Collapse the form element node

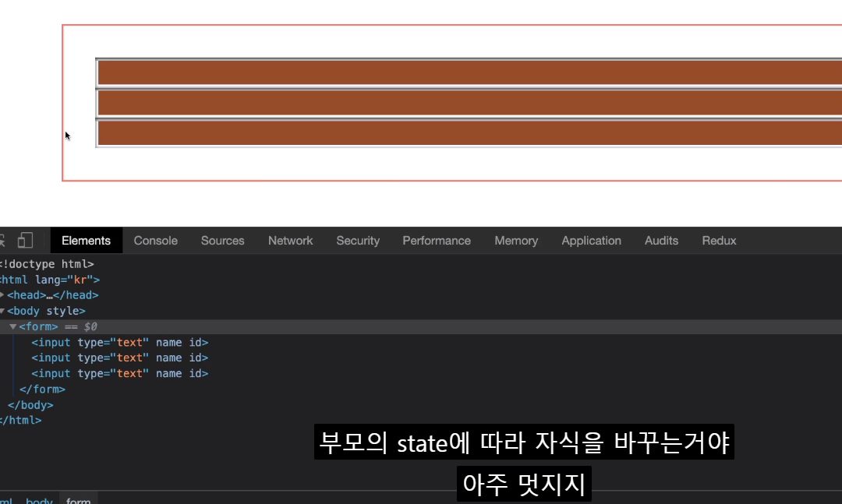pos(13,326)
